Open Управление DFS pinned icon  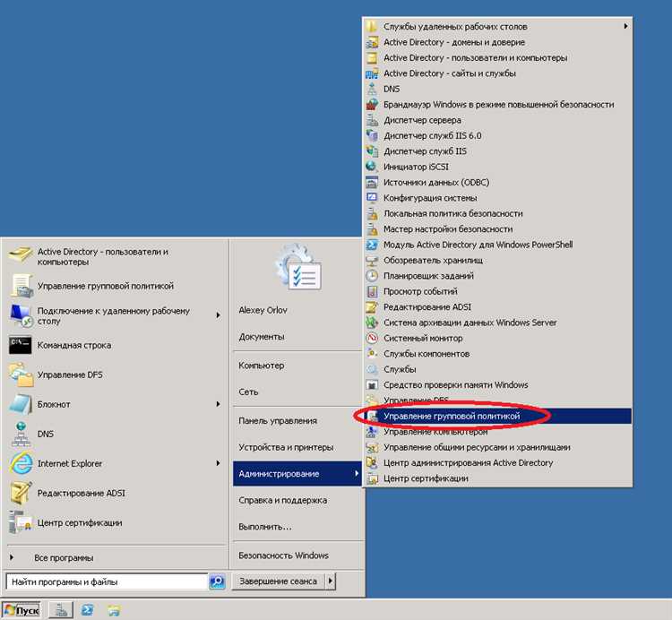click(21, 375)
